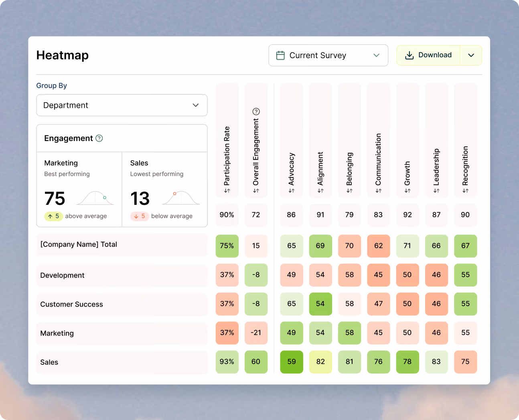Click the Sales 60 engagement cell
The width and height of the screenshot is (519, 420).
pyautogui.click(x=256, y=362)
